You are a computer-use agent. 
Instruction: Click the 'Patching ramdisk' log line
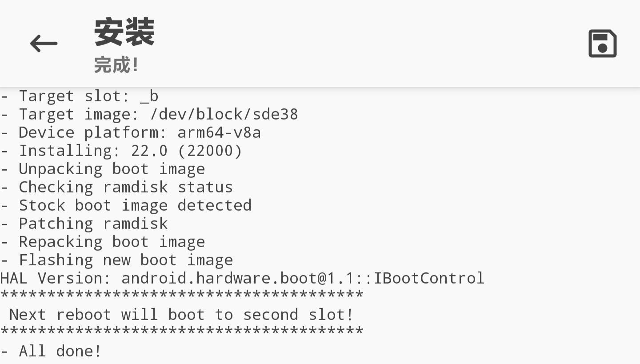coord(84,224)
